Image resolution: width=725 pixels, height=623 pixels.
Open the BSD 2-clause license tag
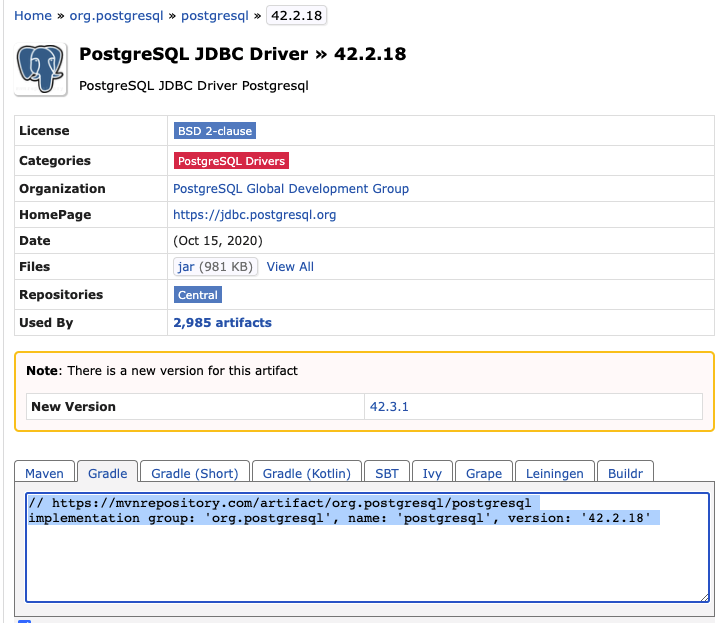[x=215, y=131]
